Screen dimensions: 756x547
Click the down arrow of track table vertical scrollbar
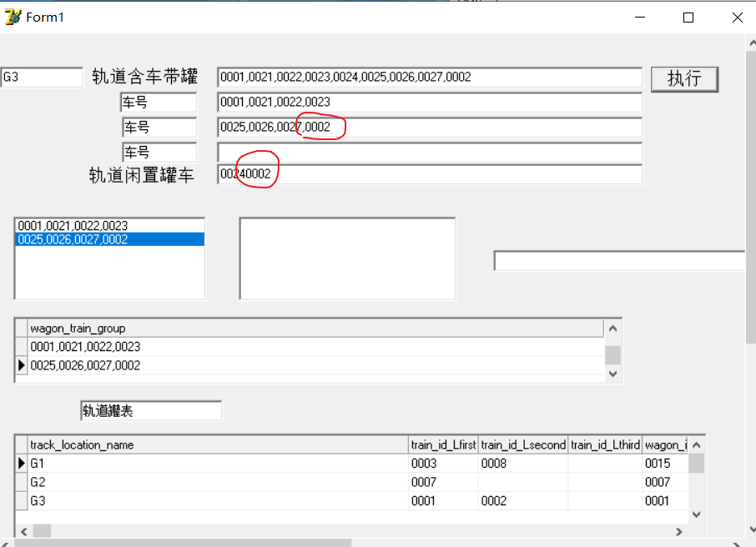point(696,514)
